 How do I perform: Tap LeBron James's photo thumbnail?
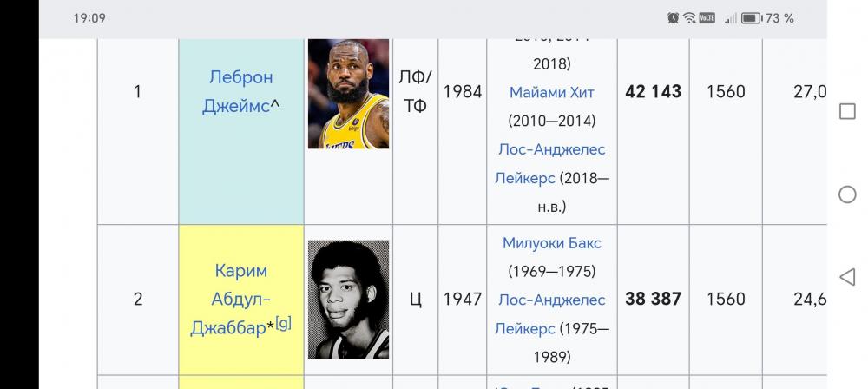[348, 93]
